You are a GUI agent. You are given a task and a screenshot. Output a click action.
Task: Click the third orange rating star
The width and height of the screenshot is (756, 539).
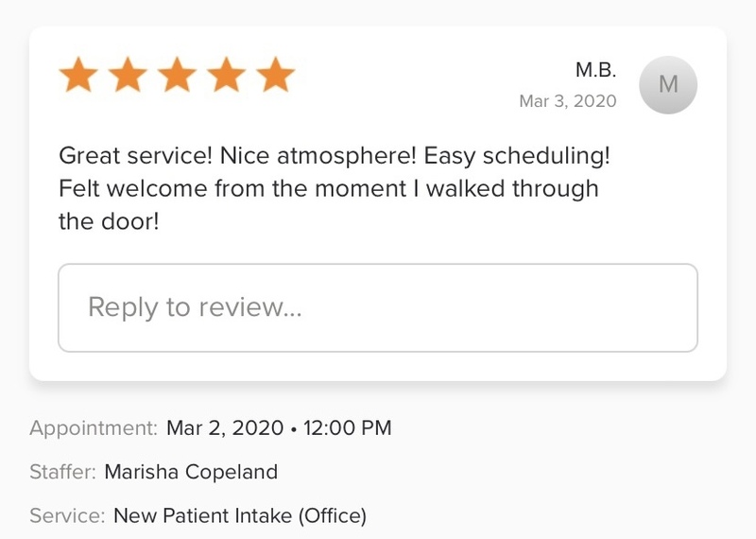click(176, 76)
